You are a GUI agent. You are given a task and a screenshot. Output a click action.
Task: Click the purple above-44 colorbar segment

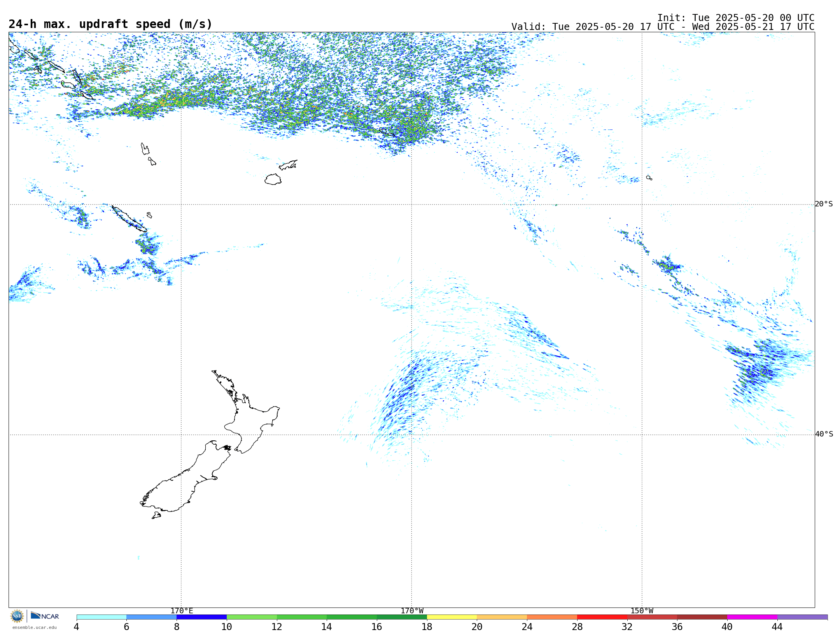pos(802,617)
